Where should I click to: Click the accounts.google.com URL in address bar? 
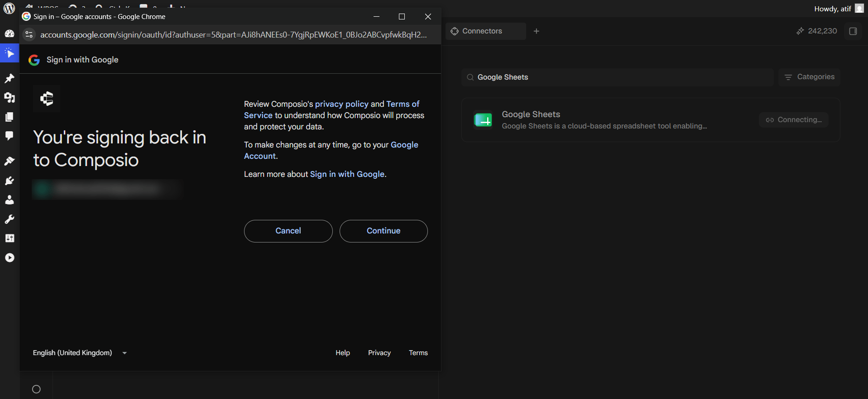click(234, 35)
